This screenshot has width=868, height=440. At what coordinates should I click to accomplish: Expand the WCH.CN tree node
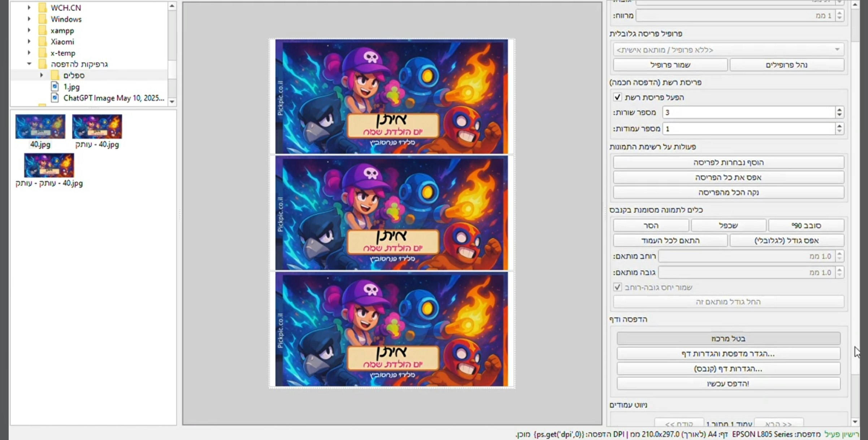[29, 8]
